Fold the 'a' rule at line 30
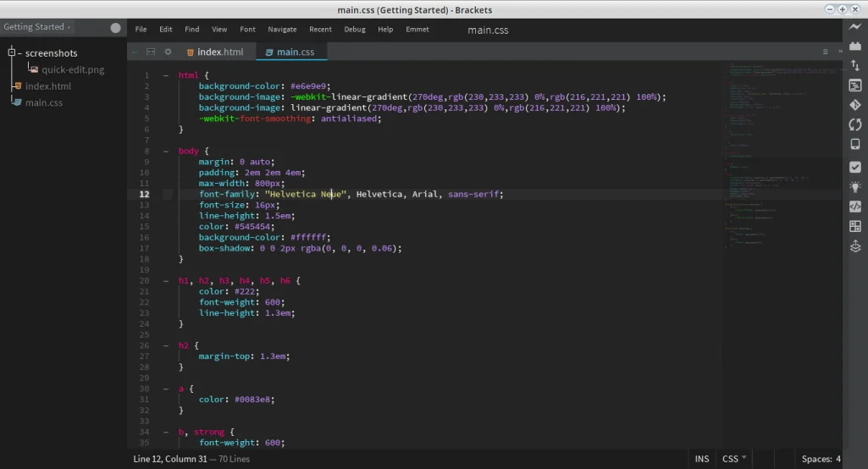Screen dimensions: 868x469 point(165,389)
